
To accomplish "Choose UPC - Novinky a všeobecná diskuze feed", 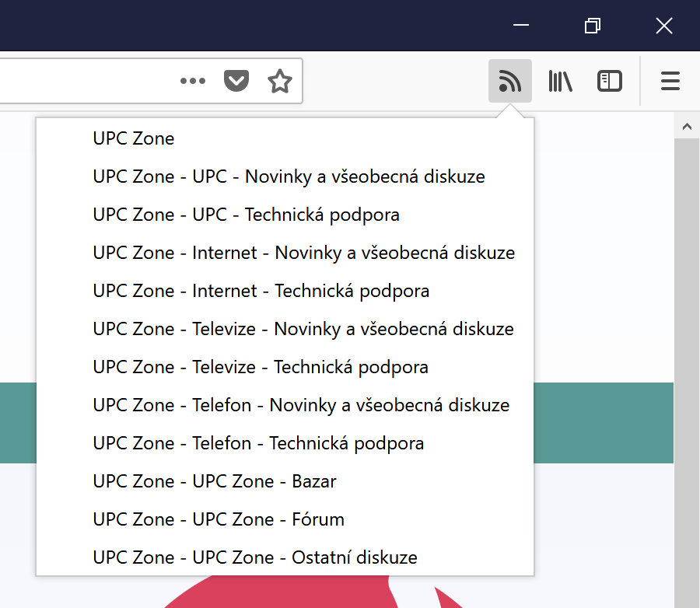I will (x=289, y=176).
